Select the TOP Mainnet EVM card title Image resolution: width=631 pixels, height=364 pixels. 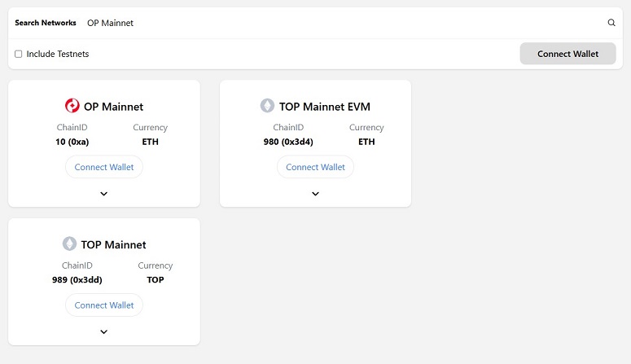[x=325, y=107]
